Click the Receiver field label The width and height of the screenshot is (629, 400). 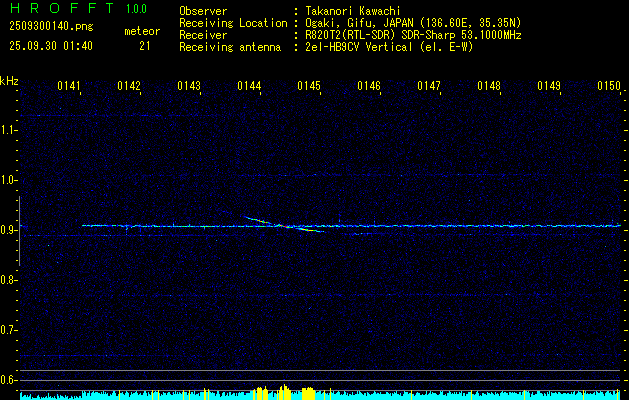tap(203, 35)
